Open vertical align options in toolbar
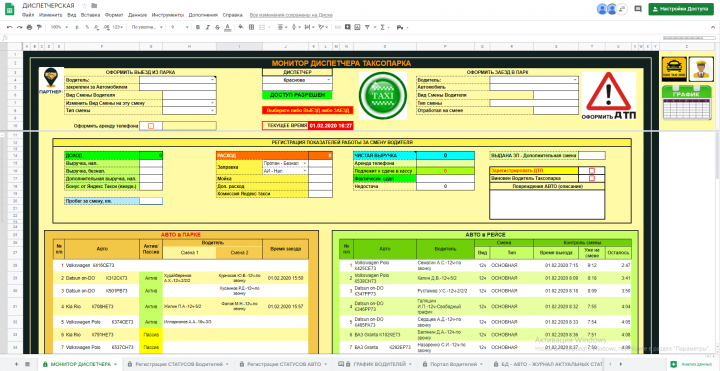The image size is (720, 371). pos(295,27)
